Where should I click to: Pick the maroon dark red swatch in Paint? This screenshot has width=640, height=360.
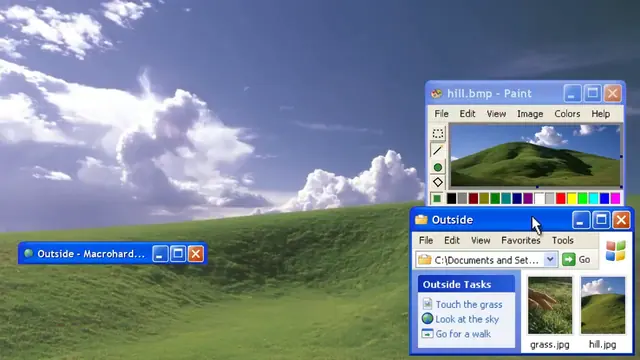coord(473,198)
